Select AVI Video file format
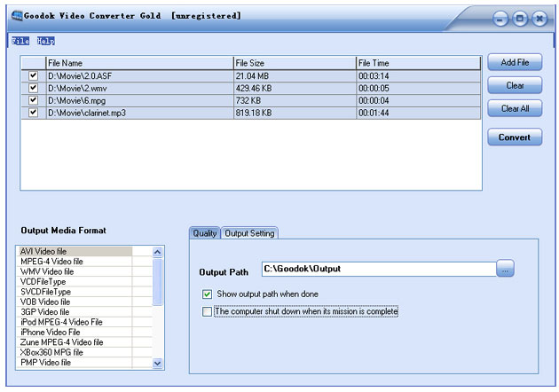This screenshot has height=392, width=559. tap(75, 251)
